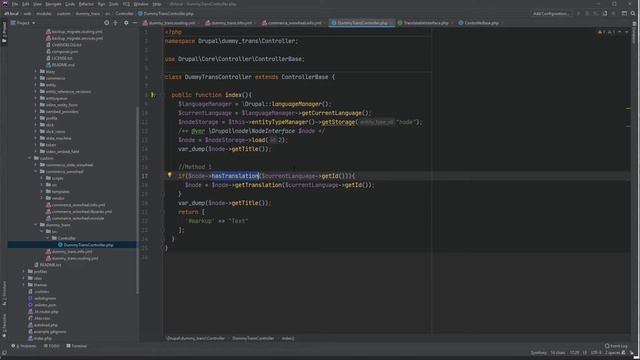
Task: Switch to commerce_wirewheel.info.yml editor tab
Action: pyautogui.click(x=294, y=23)
